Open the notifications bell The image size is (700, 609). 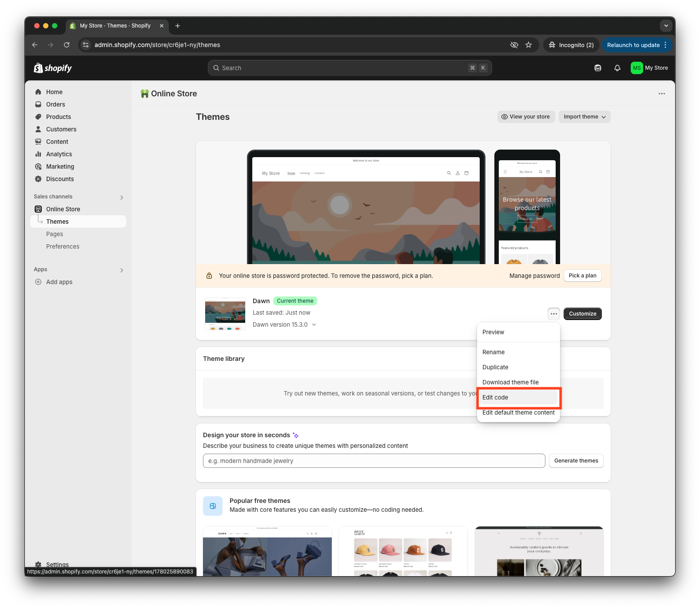(x=617, y=68)
